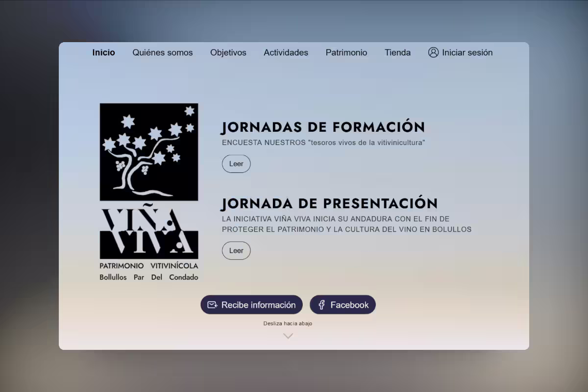The image size is (588, 392).
Task: Go to Quiénes somos page
Action: (163, 52)
